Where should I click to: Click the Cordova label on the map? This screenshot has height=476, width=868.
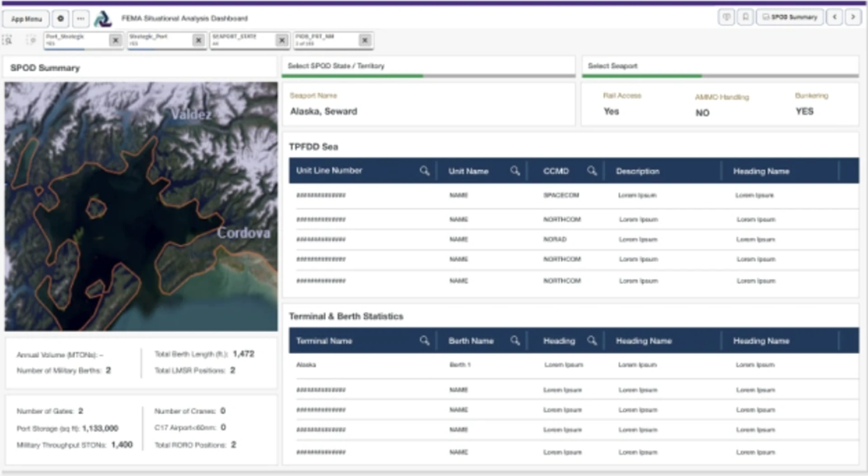click(244, 233)
